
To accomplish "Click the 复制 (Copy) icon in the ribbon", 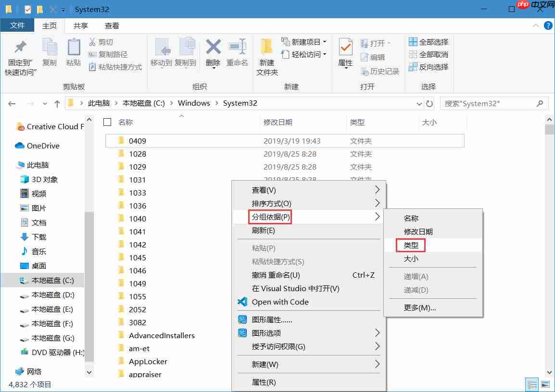I will click(x=50, y=54).
